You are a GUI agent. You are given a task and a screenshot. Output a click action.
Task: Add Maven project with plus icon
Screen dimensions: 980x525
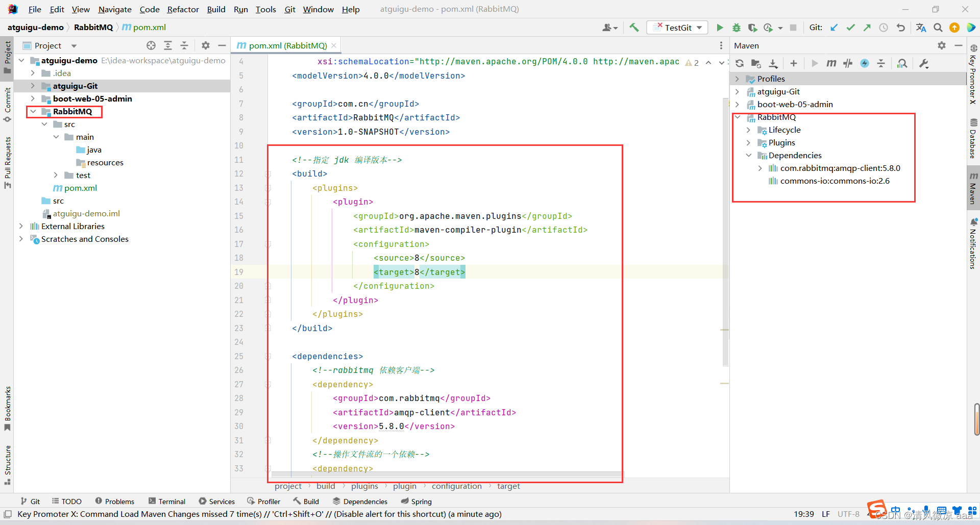793,63
